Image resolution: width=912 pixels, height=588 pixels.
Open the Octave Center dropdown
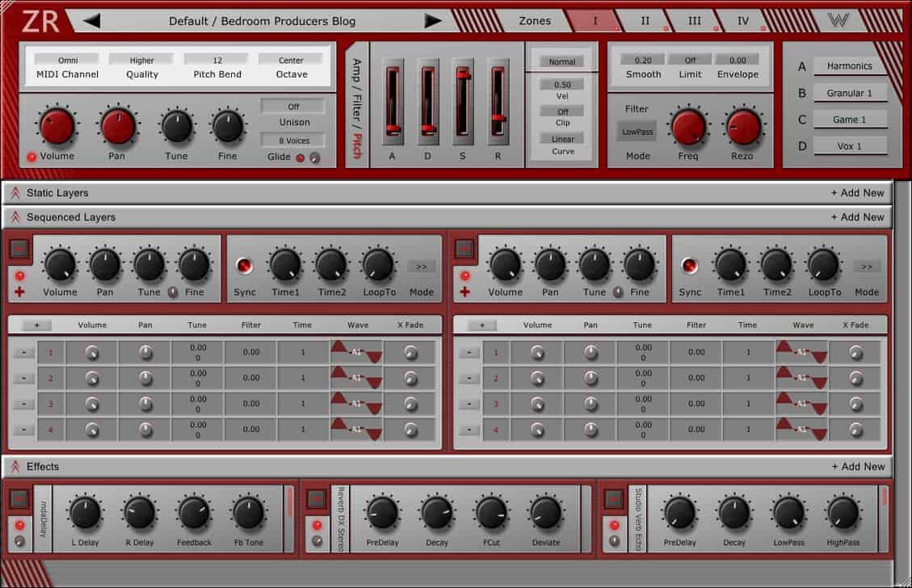(x=291, y=60)
